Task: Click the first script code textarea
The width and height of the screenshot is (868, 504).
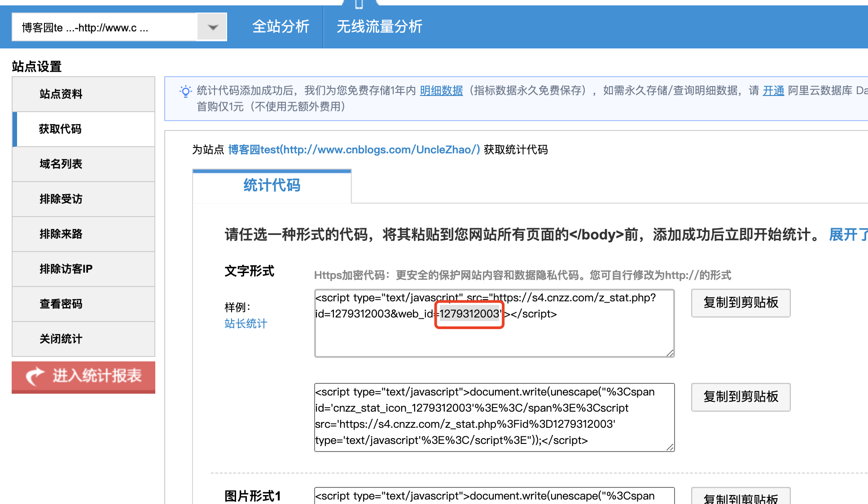Action: [x=495, y=323]
